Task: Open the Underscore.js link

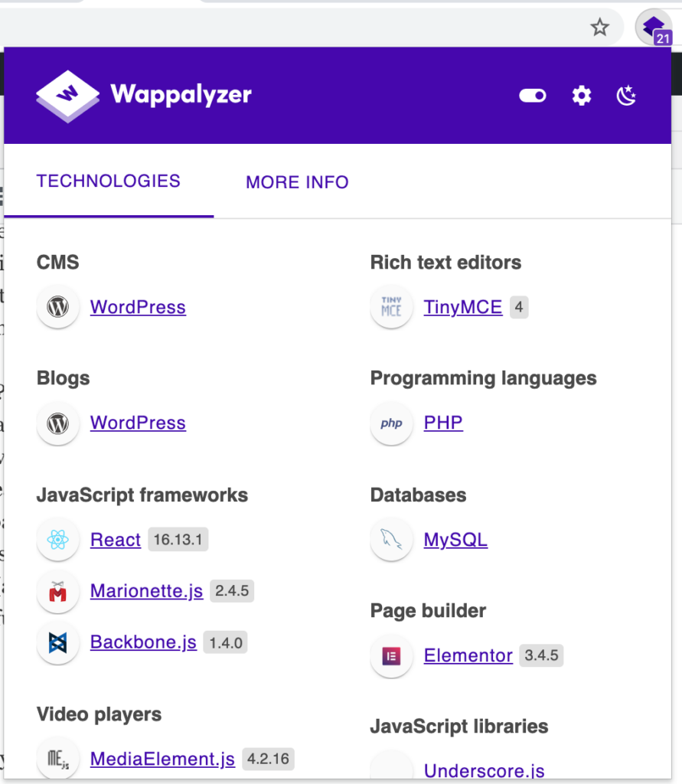Action: 484,770
